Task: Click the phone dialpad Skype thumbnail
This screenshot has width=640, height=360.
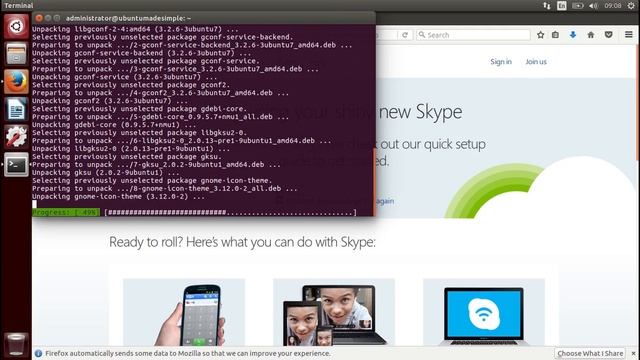Action: point(184,312)
